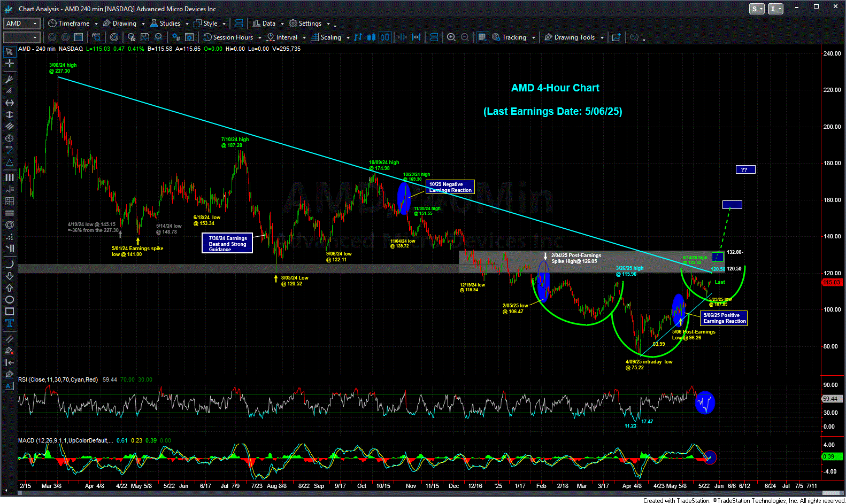Viewport: 846px width, 504px height.
Task: Choose the vertical double-arrow drawing tool
Action: coord(9,114)
